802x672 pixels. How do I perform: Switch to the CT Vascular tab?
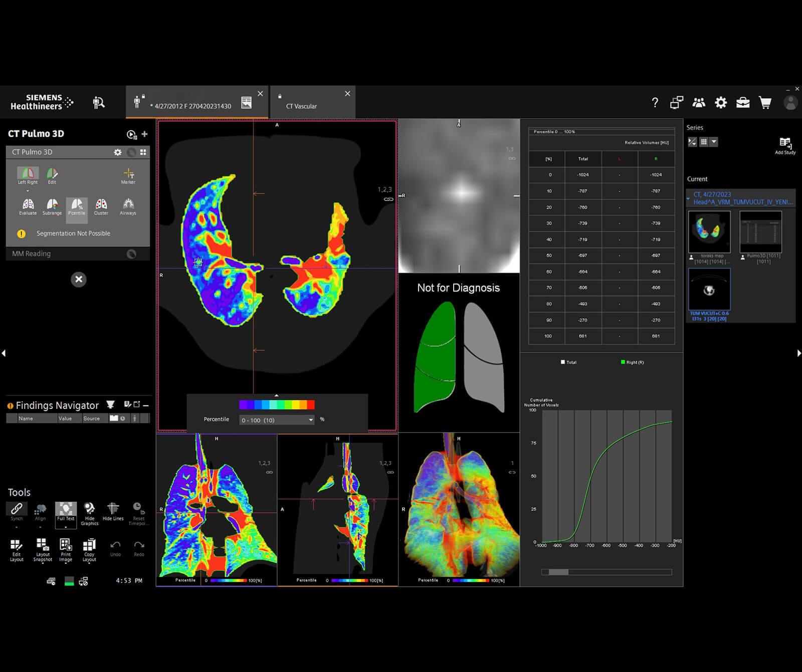(302, 106)
